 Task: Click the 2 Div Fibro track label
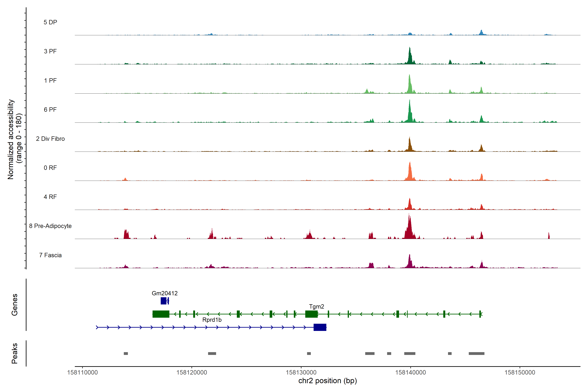click(50, 139)
